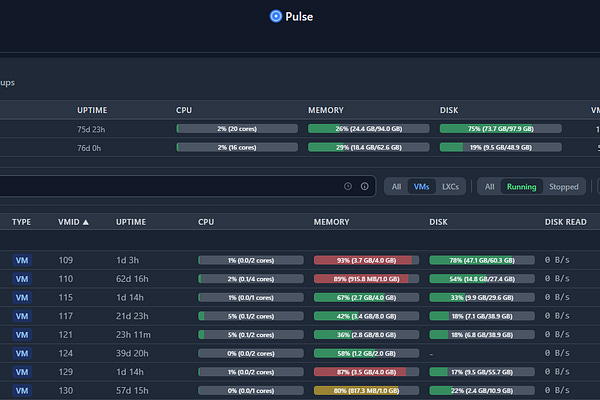Sort guests by DISK READ column header

point(566,222)
